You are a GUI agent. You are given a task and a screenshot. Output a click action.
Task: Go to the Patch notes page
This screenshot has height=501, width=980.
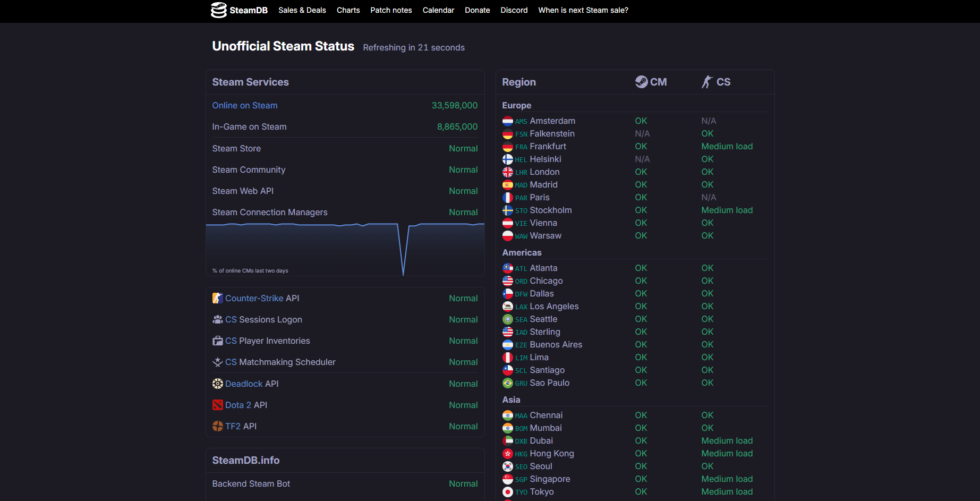pos(391,10)
